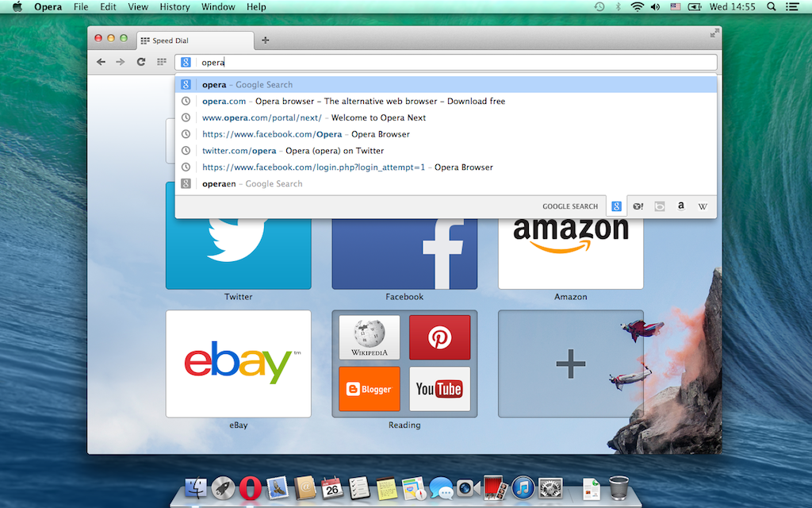This screenshot has height=508, width=812.
Task: Select the Google search engine icon
Action: (x=616, y=206)
